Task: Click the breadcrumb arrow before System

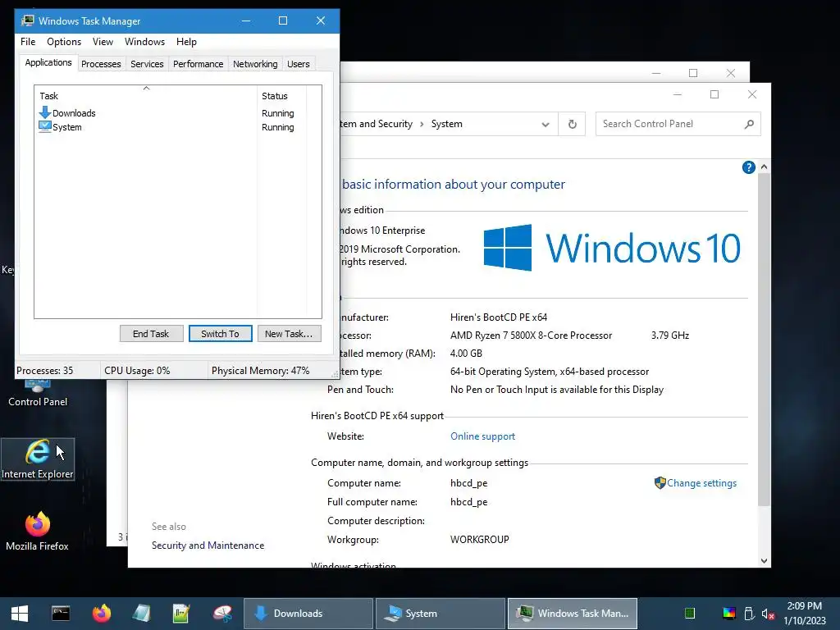Action: [422, 125]
